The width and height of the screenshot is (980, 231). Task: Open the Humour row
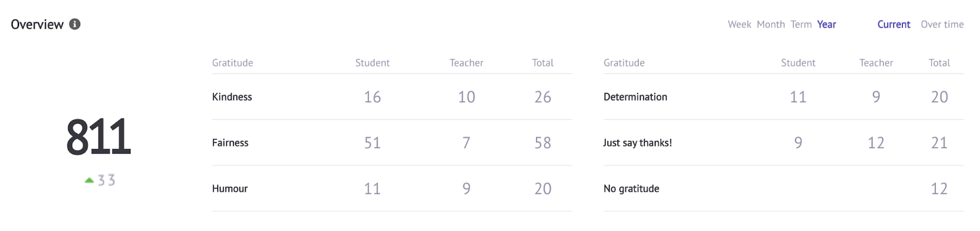(392, 189)
